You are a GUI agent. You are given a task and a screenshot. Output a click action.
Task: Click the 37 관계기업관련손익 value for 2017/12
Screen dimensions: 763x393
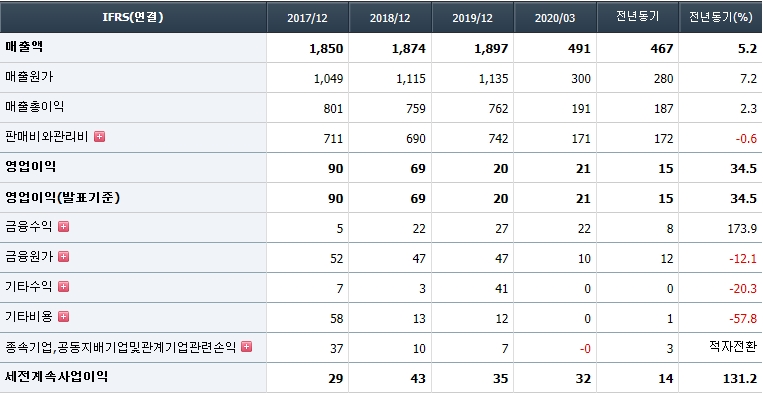(336, 349)
